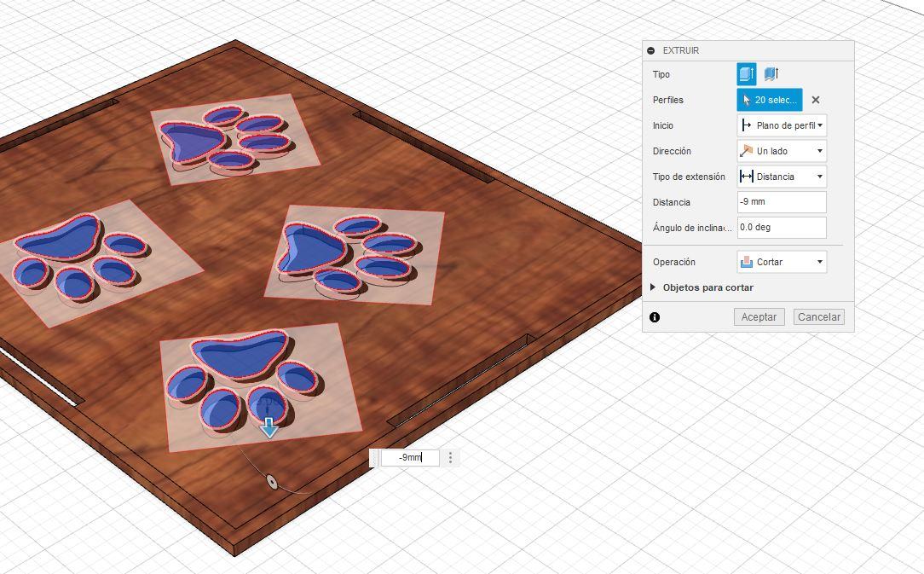
Task: Click the Aceptar button
Action: coord(759,316)
